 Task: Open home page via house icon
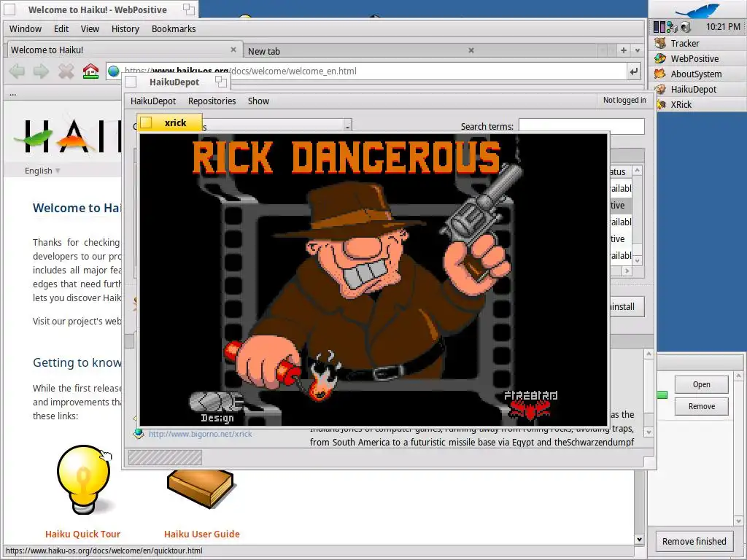pos(90,71)
